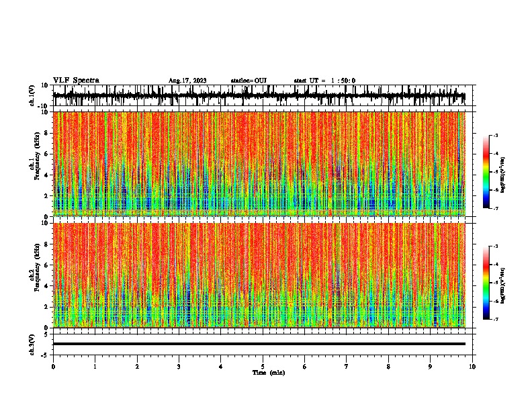532x411 pixels.
Task: Click the "10" tick on the time axis
Action: (x=472, y=367)
